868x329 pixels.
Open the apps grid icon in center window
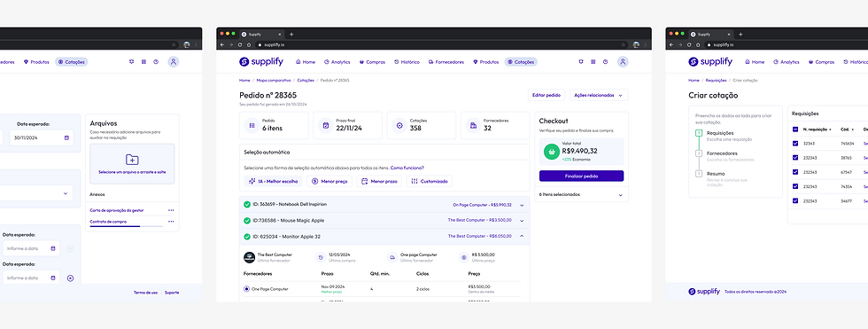[593, 62]
